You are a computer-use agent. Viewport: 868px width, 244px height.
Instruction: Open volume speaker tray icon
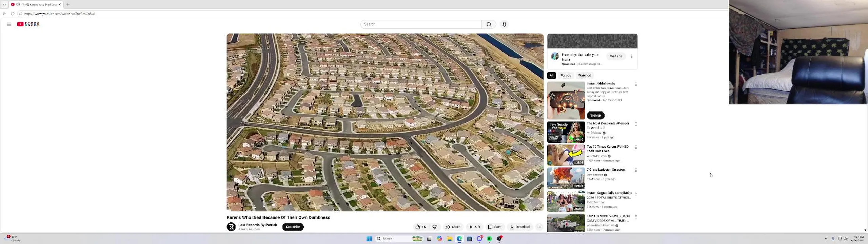click(846, 239)
